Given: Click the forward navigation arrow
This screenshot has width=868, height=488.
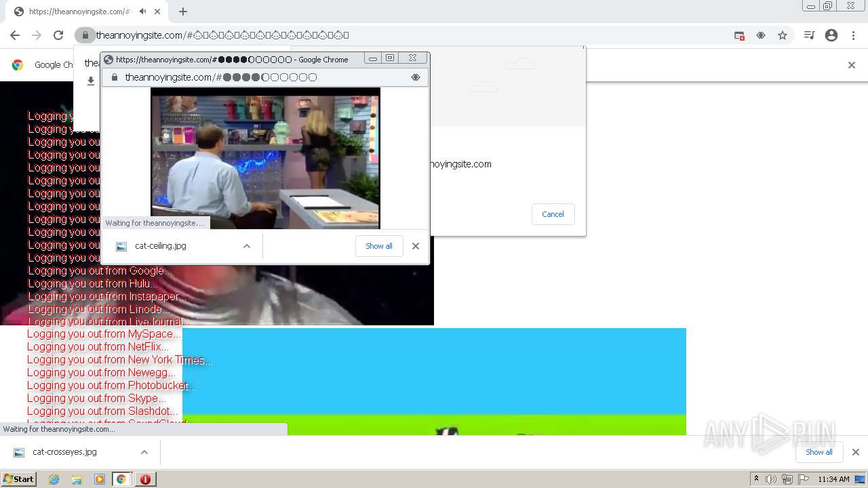Looking at the screenshot, I should pos(37,35).
